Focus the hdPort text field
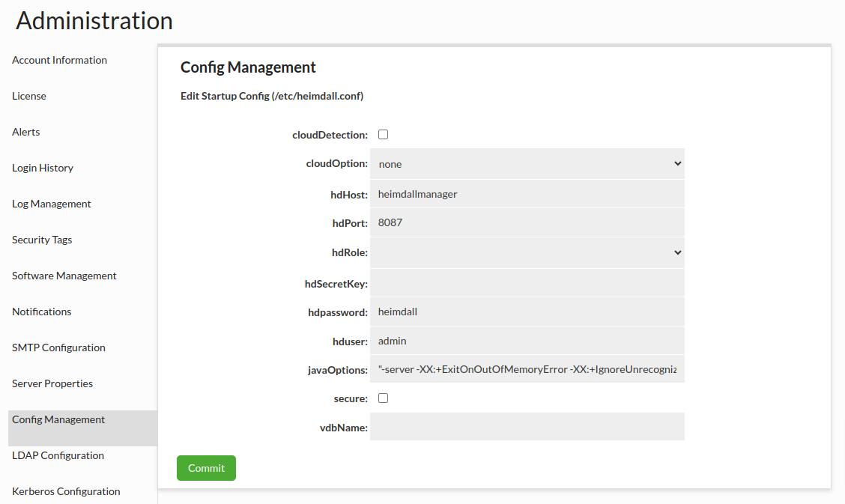The image size is (845, 504). pyautogui.click(x=527, y=222)
